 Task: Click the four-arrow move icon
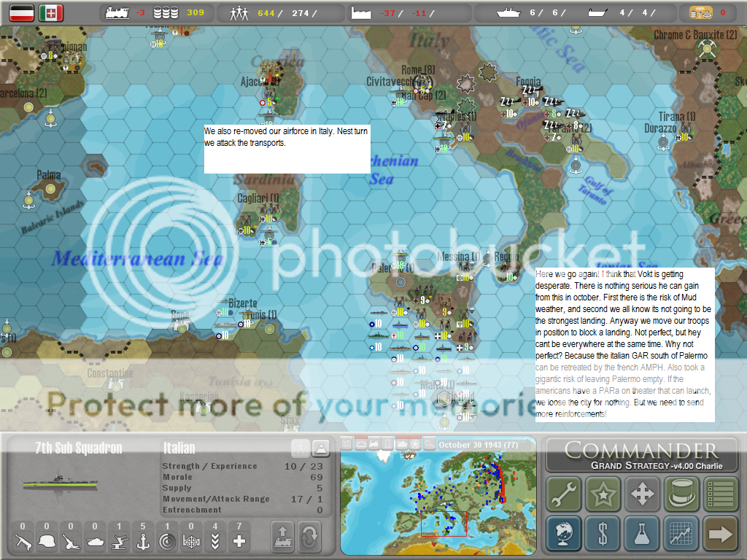pos(642,495)
